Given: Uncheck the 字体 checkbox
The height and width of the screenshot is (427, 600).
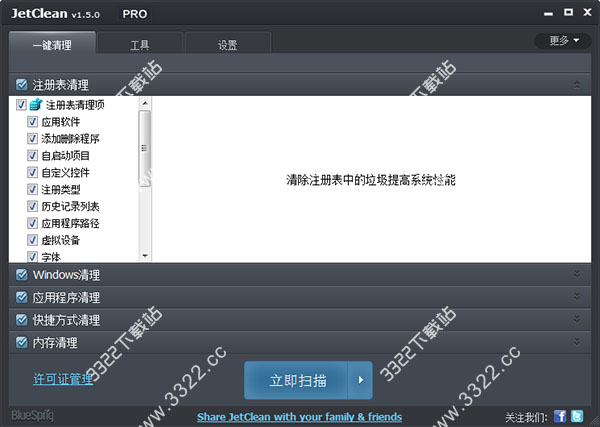Looking at the screenshot, I should 33,256.
